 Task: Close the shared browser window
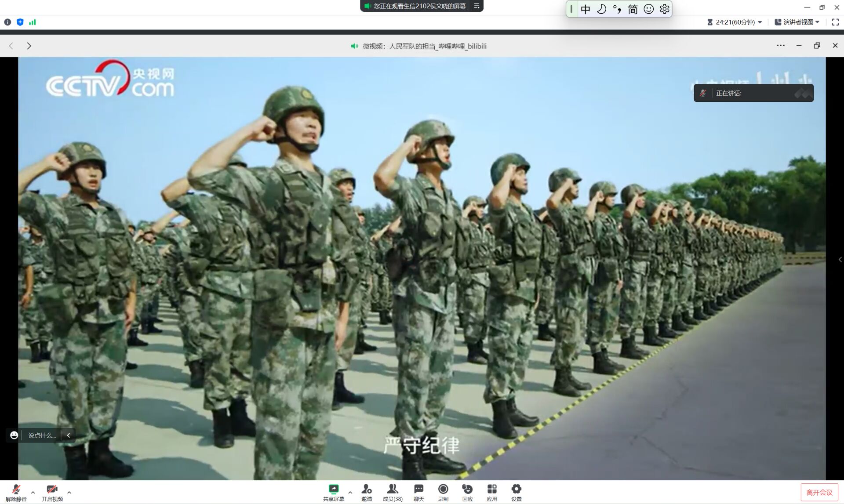click(x=835, y=46)
